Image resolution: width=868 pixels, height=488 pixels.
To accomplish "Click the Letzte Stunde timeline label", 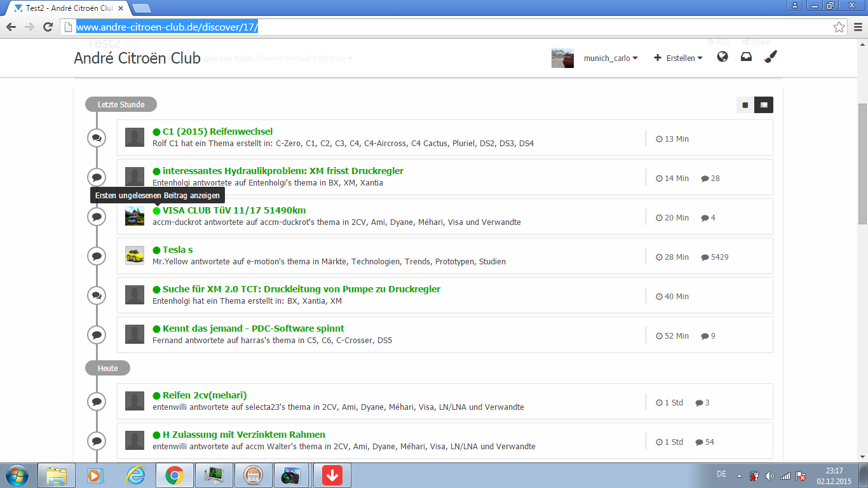I will tap(121, 104).
